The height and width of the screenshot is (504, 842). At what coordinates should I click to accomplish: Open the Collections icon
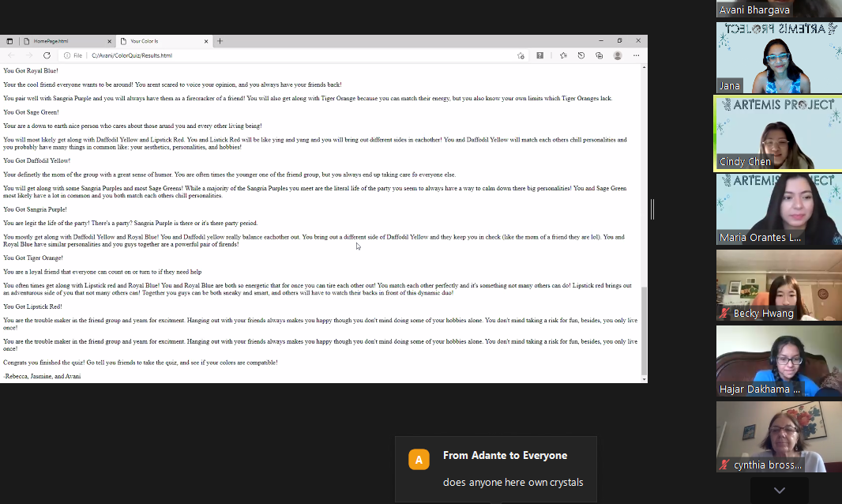[x=600, y=55]
